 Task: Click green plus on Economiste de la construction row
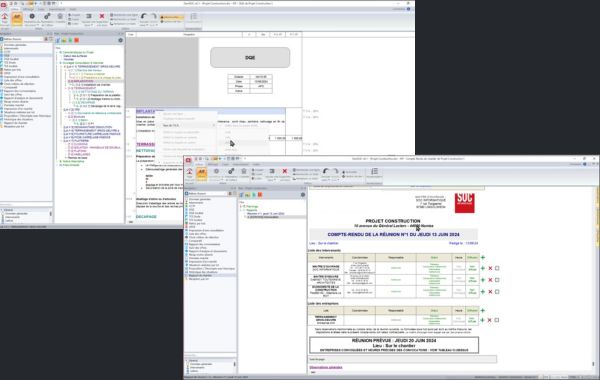(x=483, y=292)
